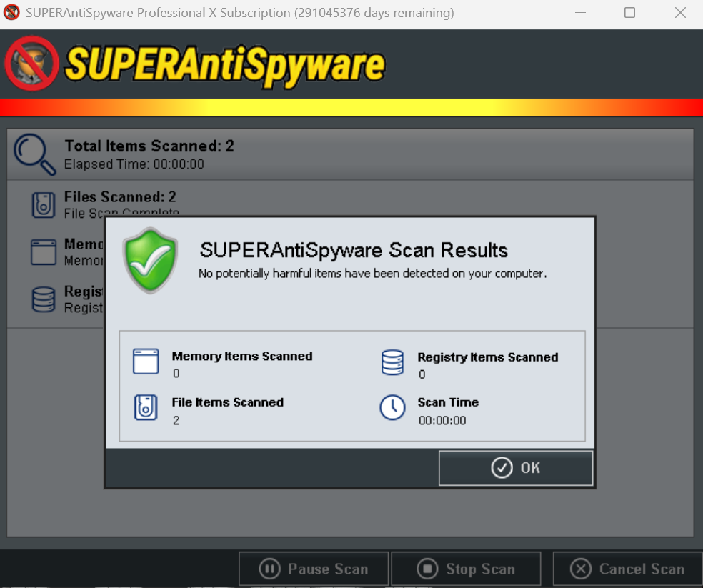703x588 pixels.
Task: Click the stop symbol on the Stop Scan button
Action: pos(427,569)
